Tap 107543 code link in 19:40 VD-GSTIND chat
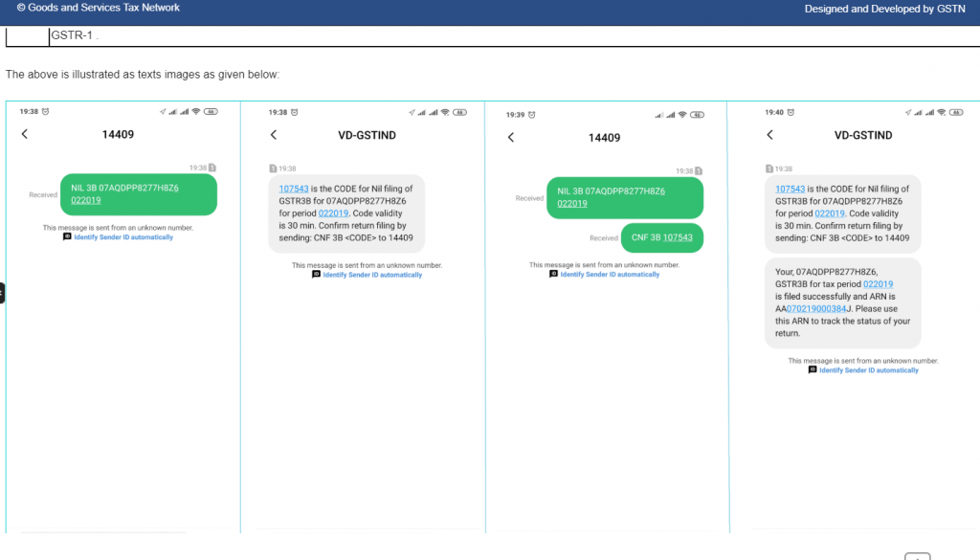This screenshot has height=560, width=980. pos(790,189)
